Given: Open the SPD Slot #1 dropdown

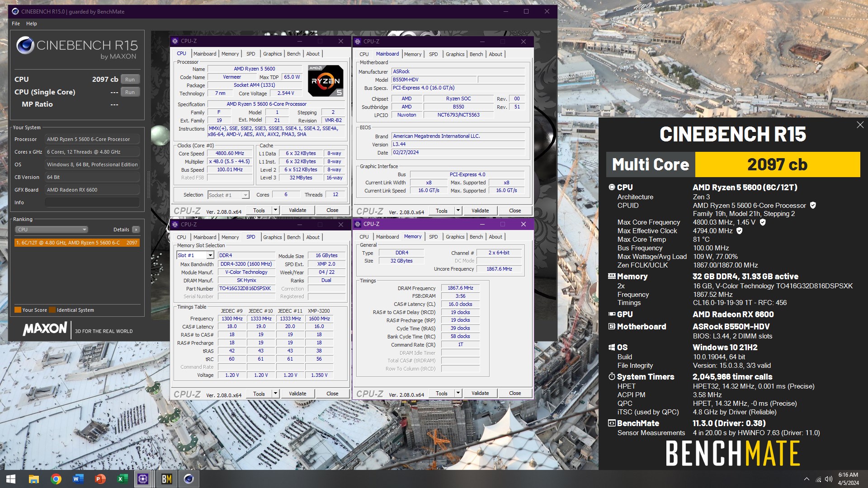Looking at the screenshot, I should 195,255.
